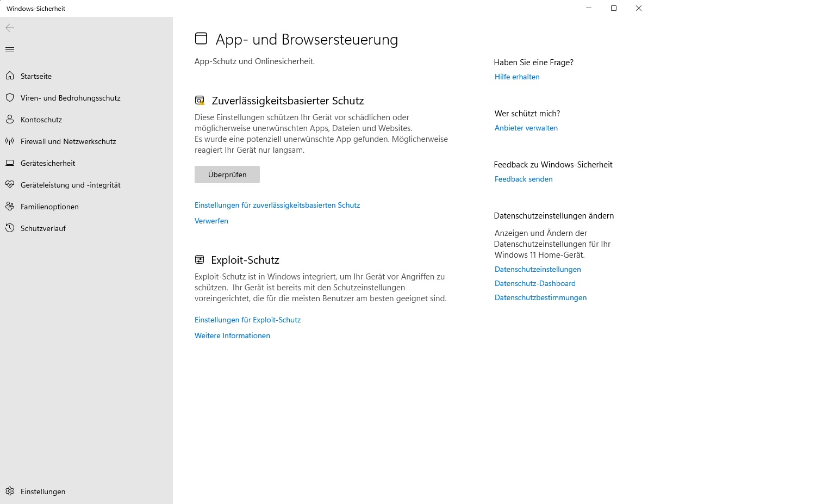Open Datenschutz-Dashboard link

(x=535, y=283)
